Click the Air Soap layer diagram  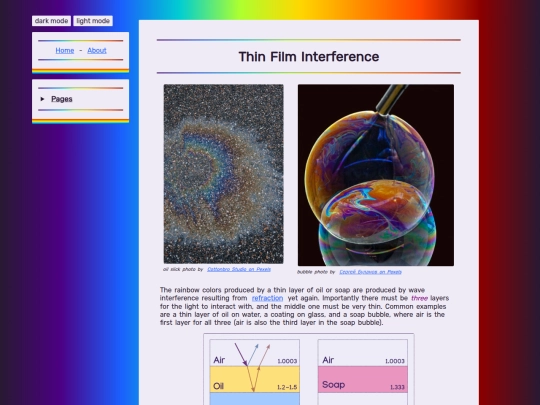[x=363, y=372]
